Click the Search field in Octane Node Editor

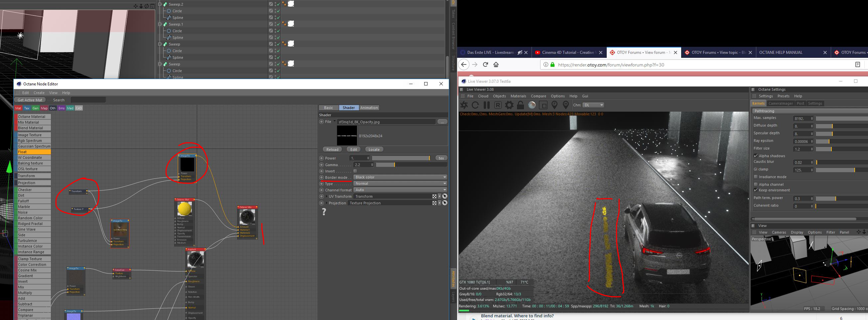click(88, 100)
